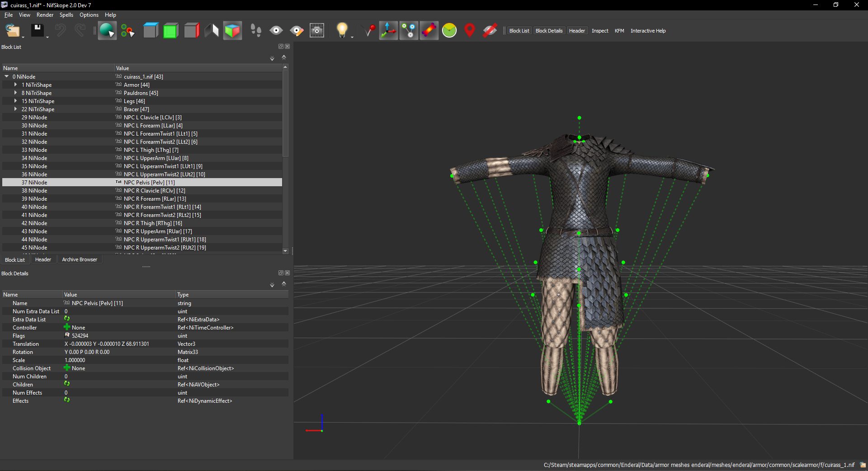
Task: Expand the 1 NiTriShape Armor node
Action: (15, 85)
